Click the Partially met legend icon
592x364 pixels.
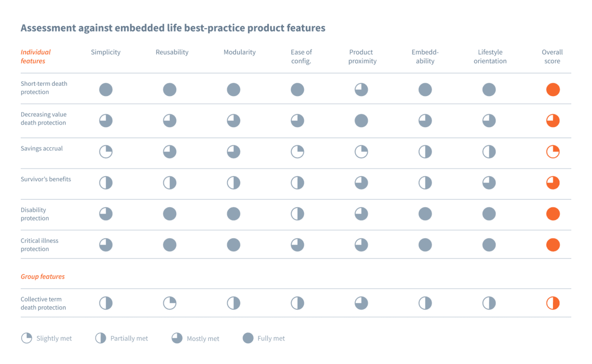click(101, 338)
